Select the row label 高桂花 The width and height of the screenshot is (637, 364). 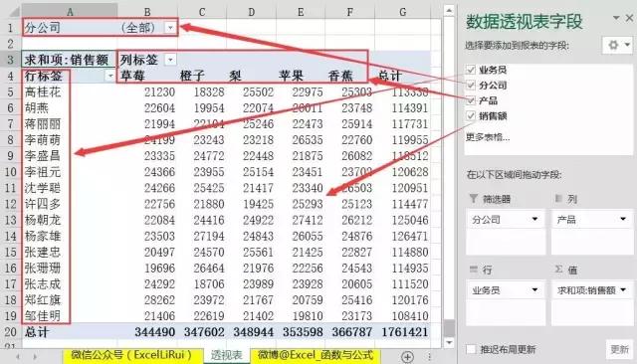[43, 92]
